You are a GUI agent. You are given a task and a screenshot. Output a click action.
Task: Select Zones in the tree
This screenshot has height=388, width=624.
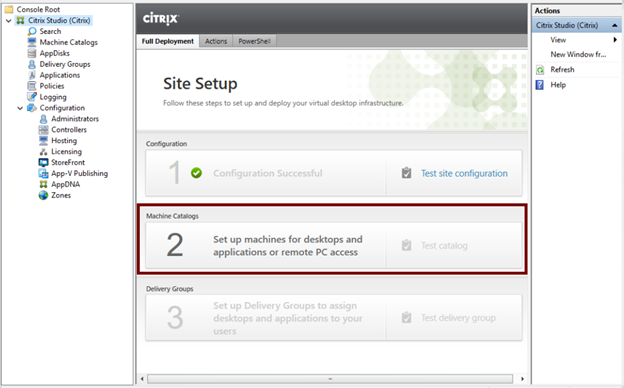(61, 195)
